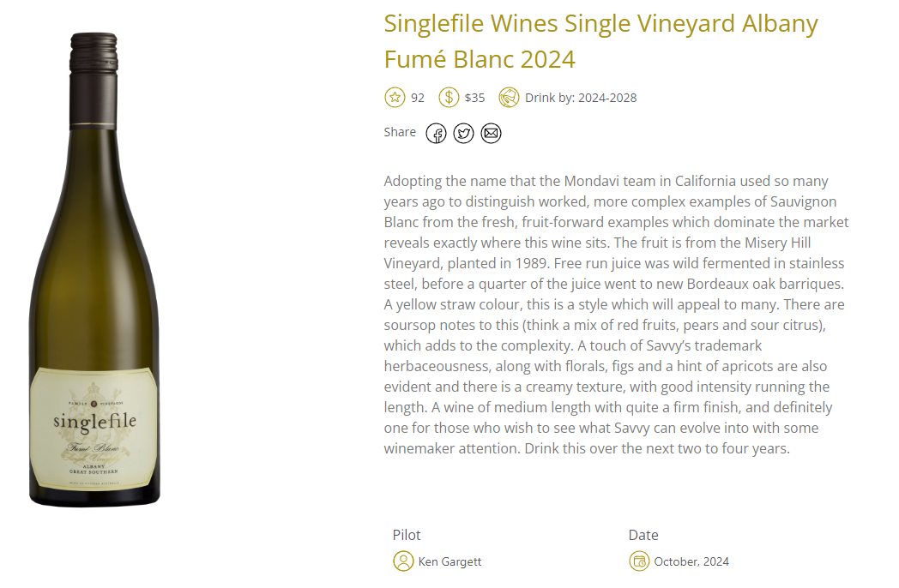Click the wine title heading
The height and width of the screenshot is (588, 899).
tap(600, 41)
